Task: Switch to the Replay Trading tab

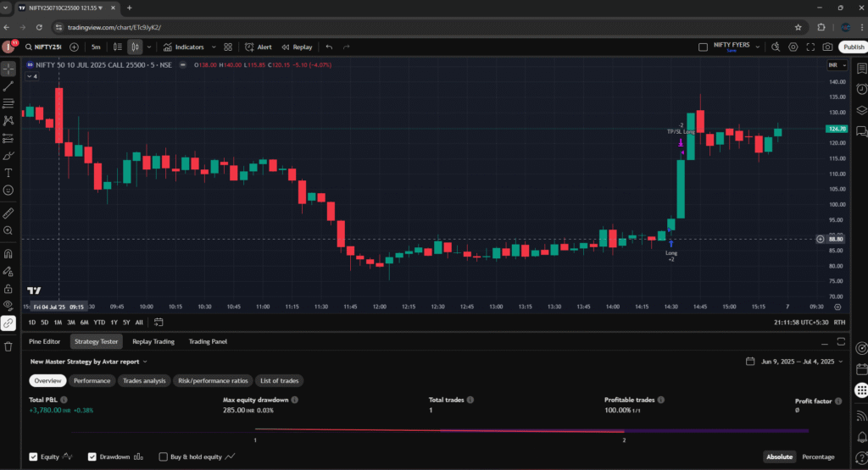Action: click(153, 342)
